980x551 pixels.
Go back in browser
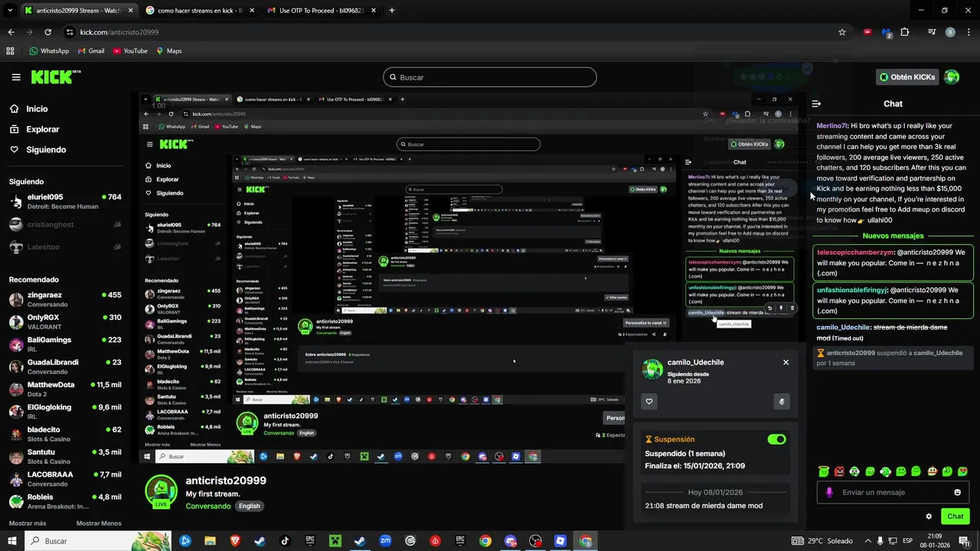click(x=11, y=32)
